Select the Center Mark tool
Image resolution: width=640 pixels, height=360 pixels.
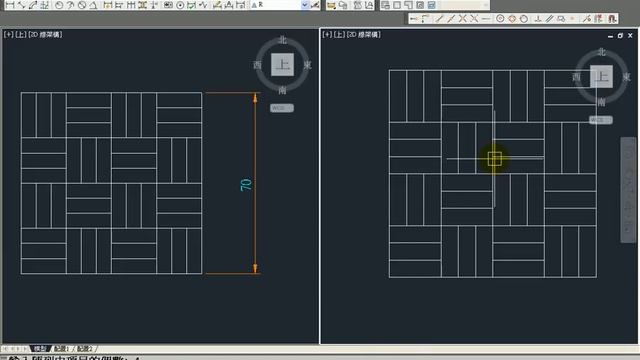[180, 5]
